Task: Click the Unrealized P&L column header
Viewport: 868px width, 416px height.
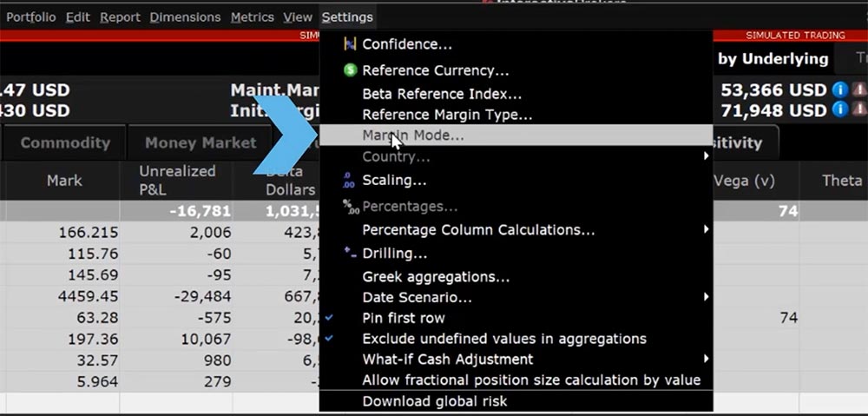Action: coord(177,180)
